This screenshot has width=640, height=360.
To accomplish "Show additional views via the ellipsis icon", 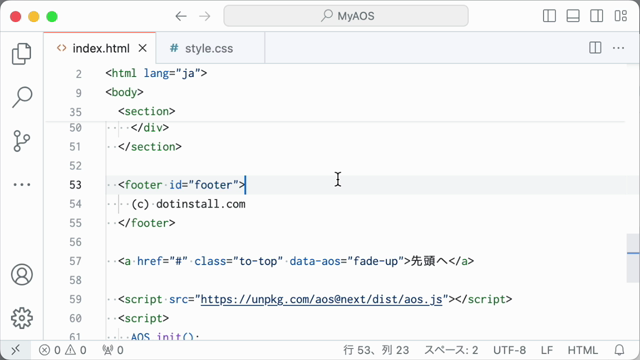I will 22,184.
